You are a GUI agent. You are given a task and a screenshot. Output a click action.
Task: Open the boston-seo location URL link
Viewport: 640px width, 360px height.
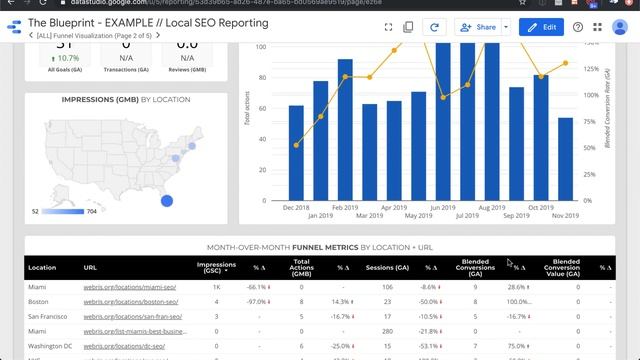131,302
